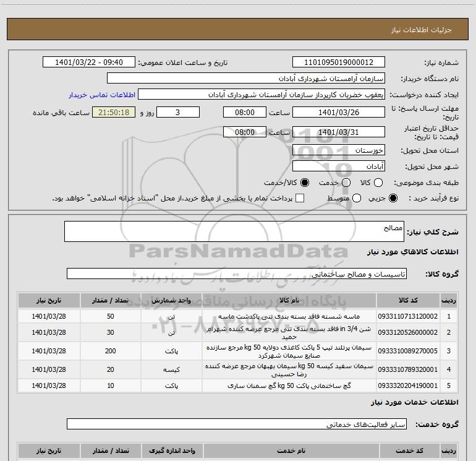
Task: Click the delivery province field خوزستان
Action: coord(339,150)
